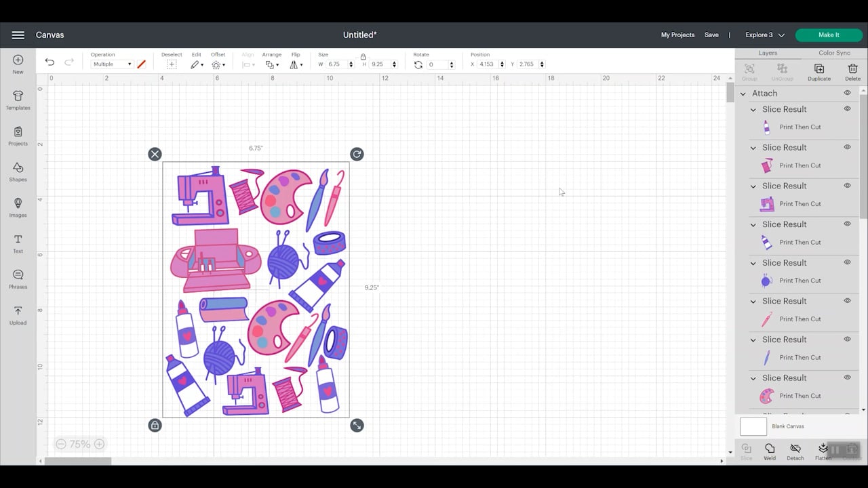Viewport: 868px width, 488px height.
Task: Click the layers panel vertical scrollbar
Action: coord(863,156)
